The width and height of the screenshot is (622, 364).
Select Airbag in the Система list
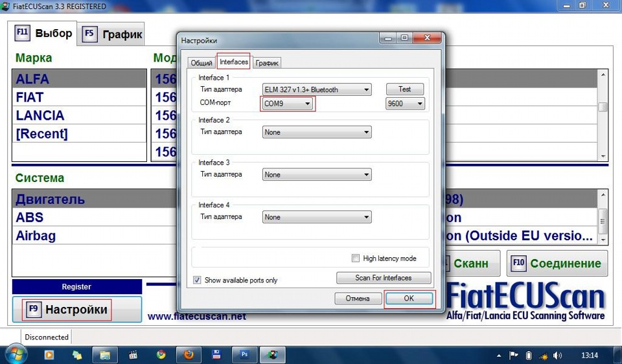[x=95, y=236]
